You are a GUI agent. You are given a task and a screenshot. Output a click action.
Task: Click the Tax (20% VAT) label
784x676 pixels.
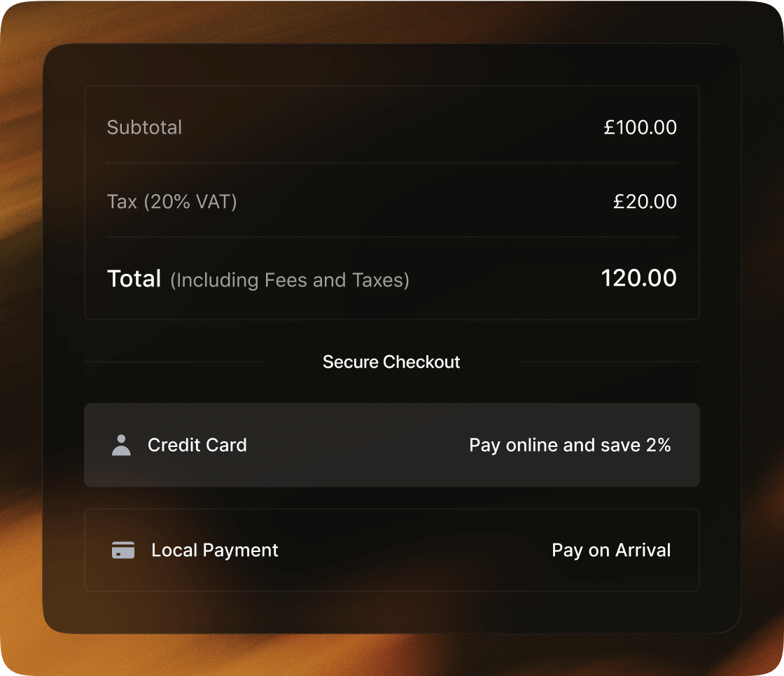tap(172, 202)
